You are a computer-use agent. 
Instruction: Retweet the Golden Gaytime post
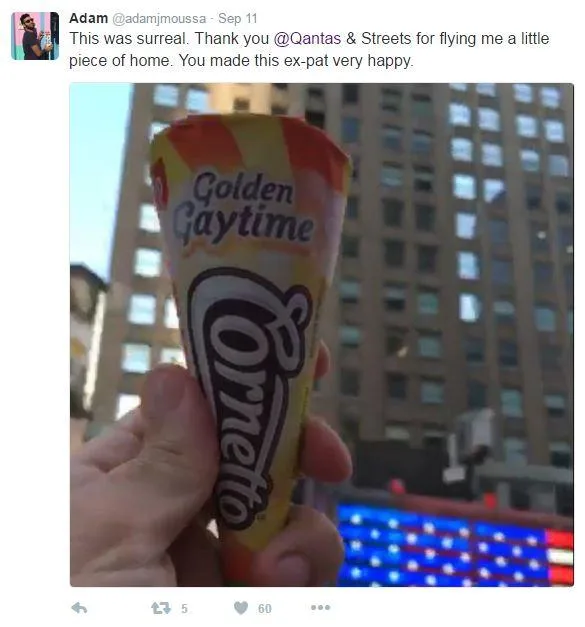click(161, 608)
